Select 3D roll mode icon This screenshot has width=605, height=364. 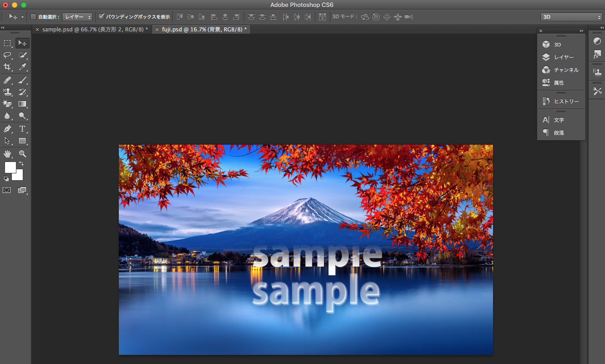coord(376,17)
